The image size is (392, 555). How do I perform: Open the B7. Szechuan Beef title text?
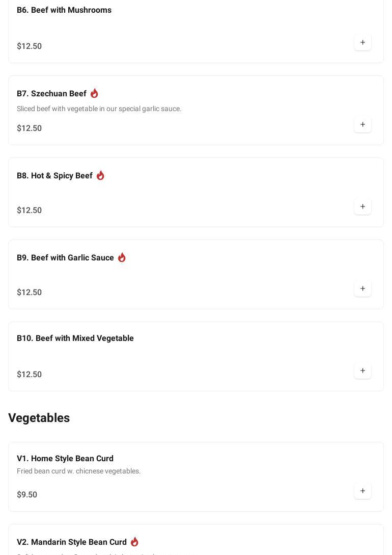tap(51, 94)
